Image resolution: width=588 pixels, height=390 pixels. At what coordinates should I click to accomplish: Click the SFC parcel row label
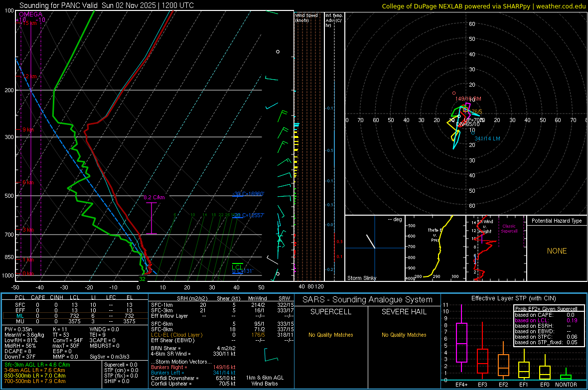point(20,305)
